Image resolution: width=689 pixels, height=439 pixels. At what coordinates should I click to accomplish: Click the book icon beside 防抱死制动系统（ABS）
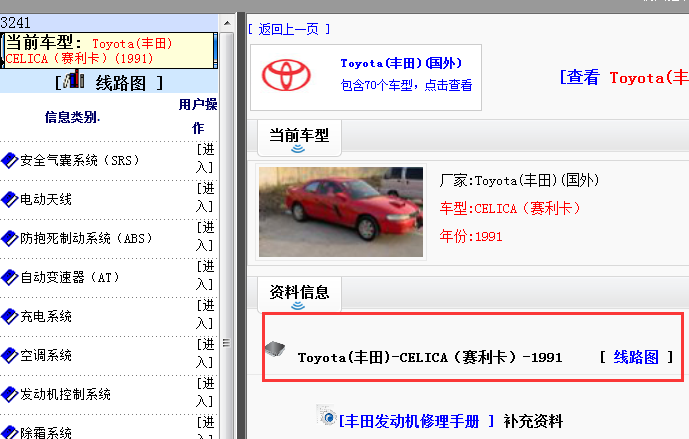tap(9, 239)
